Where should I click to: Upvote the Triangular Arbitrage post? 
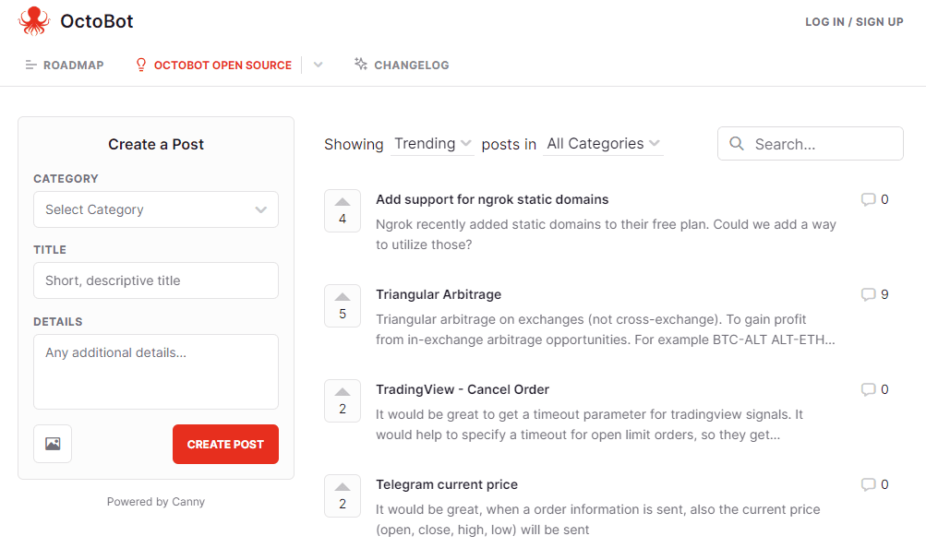pyautogui.click(x=343, y=305)
